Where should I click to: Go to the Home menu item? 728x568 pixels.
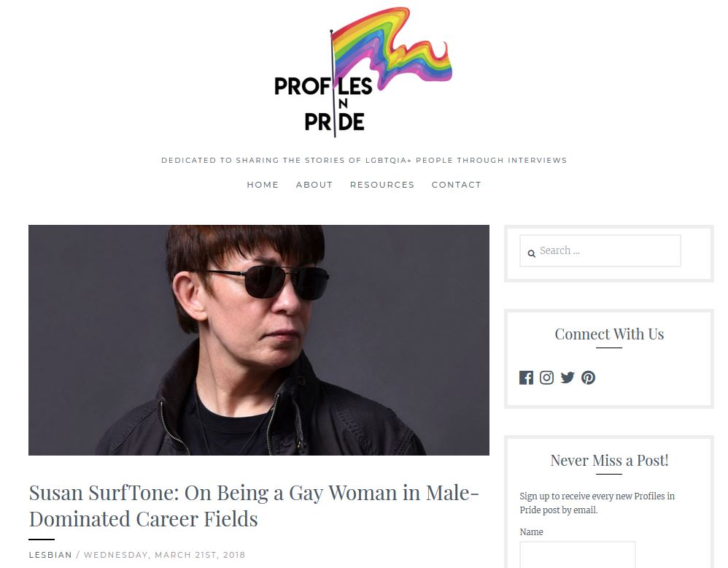(263, 185)
